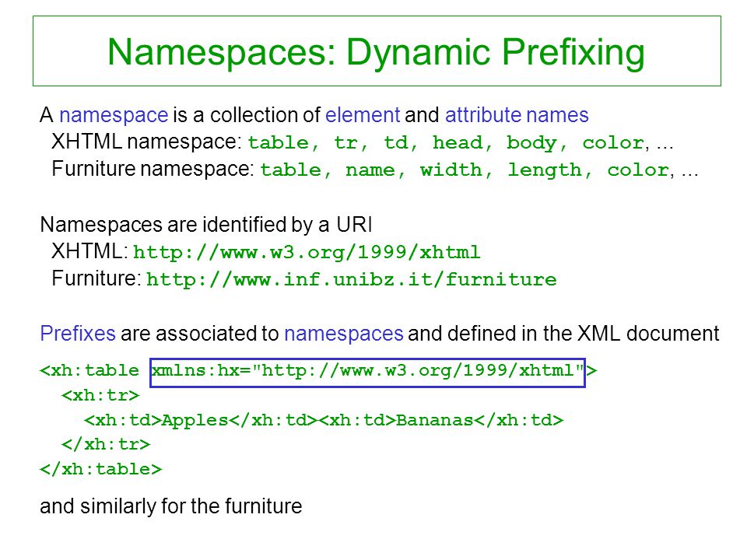The image size is (747, 560).
Task: Click the opening '<xh:table' tag text
Action: pyautogui.click(x=89, y=370)
